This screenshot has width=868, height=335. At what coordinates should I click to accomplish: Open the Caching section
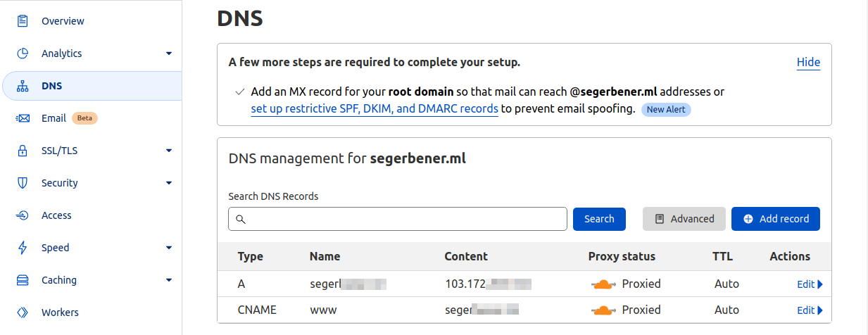tap(59, 280)
